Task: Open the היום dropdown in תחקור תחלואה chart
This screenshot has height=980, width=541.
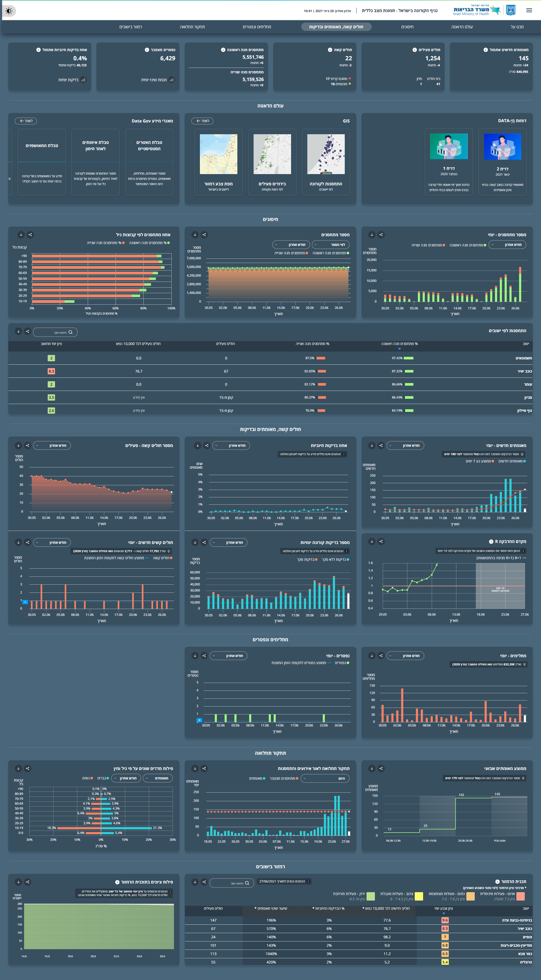Action: [x=325, y=779]
